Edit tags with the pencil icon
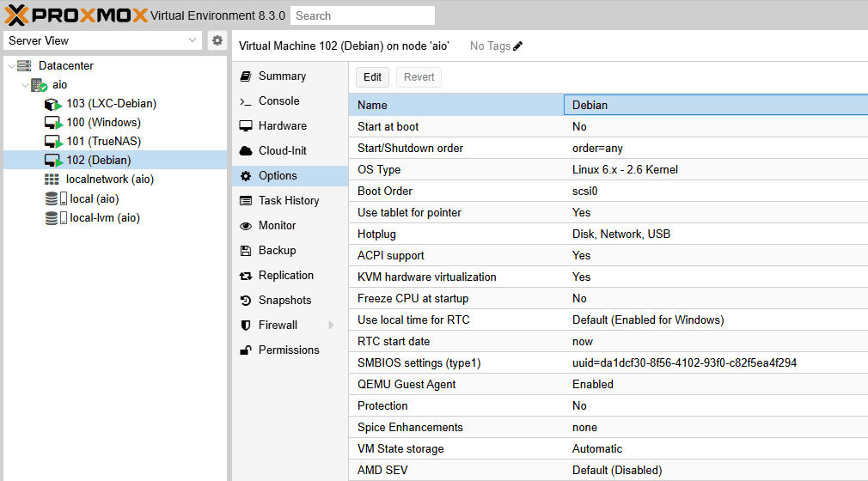Image resolution: width=868 pixels, height=481 pixels. 517,46
